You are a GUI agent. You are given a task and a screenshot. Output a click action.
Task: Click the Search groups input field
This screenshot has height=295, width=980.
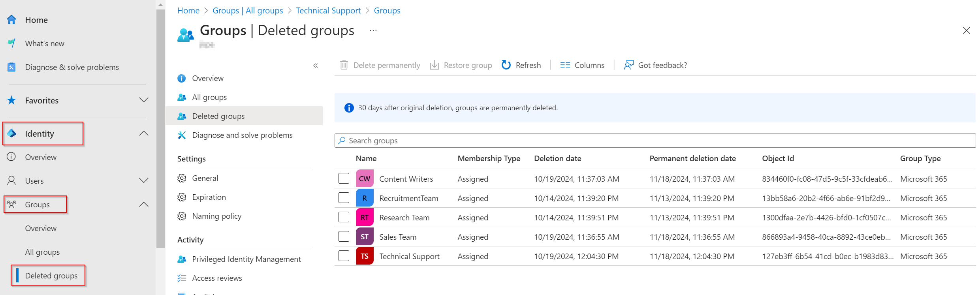click(655, 141)
